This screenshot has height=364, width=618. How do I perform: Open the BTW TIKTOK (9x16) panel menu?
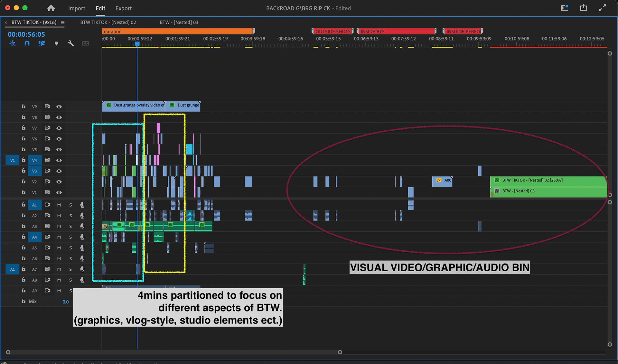(x=63, y=23)
